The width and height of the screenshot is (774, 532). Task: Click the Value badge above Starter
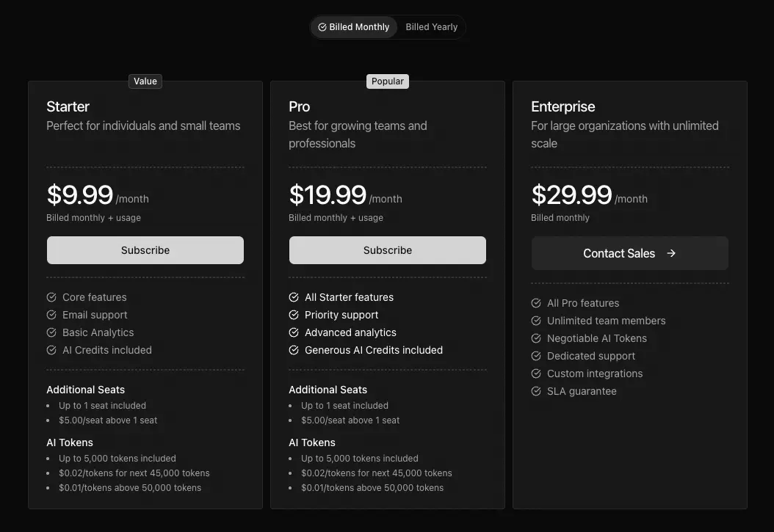pyautogui.click(x=145, y=81)
